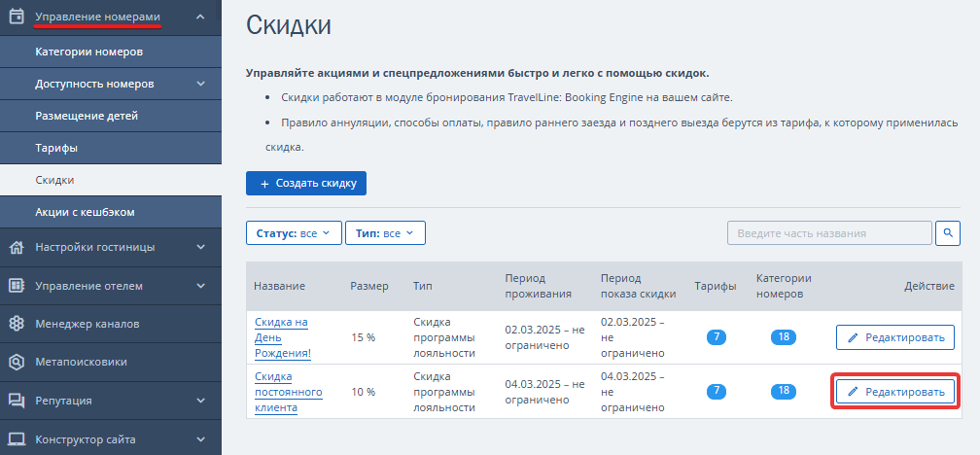Screen dimensions: 980x455
Task: Click the Создать скидку button
Action: coord(306,184)
